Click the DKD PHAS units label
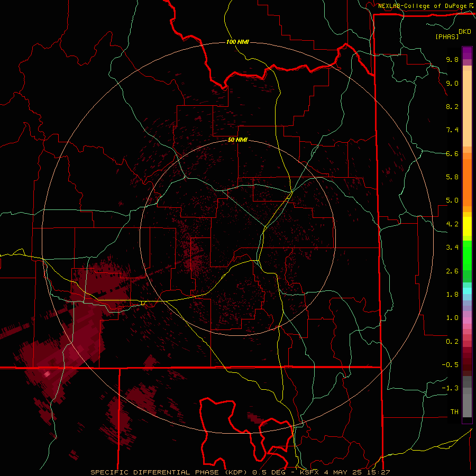The width and height of the screenshot is (476, 476). click(x=453, y=34)
